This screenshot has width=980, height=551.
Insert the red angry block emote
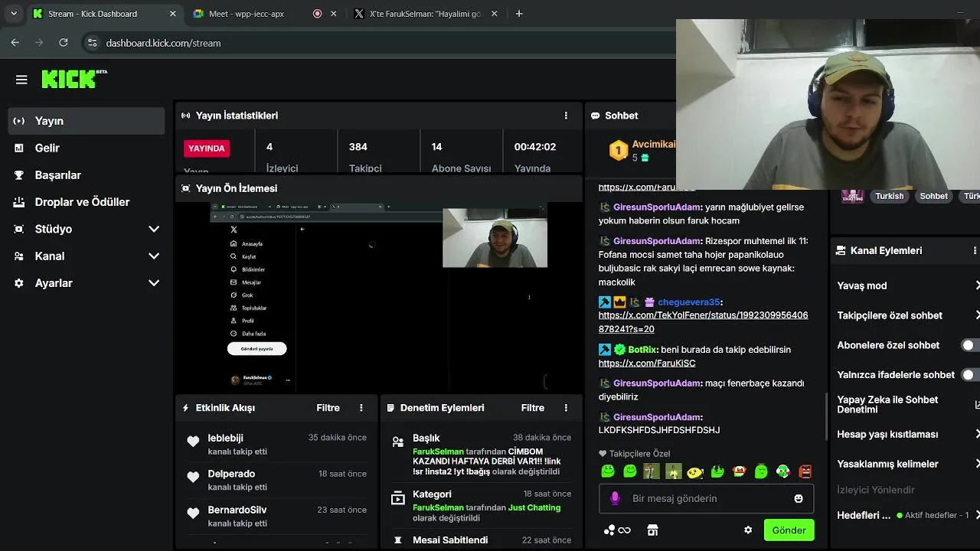(x=805, y=471)
